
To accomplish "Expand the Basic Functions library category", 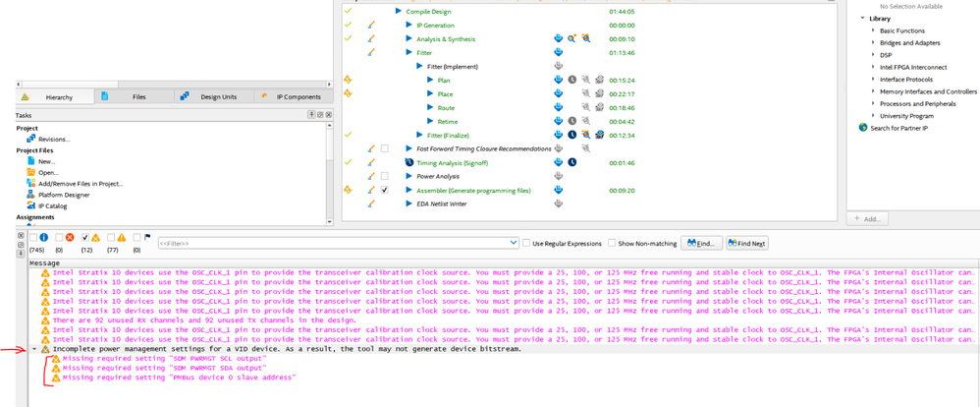I will (x=873, y=30).
